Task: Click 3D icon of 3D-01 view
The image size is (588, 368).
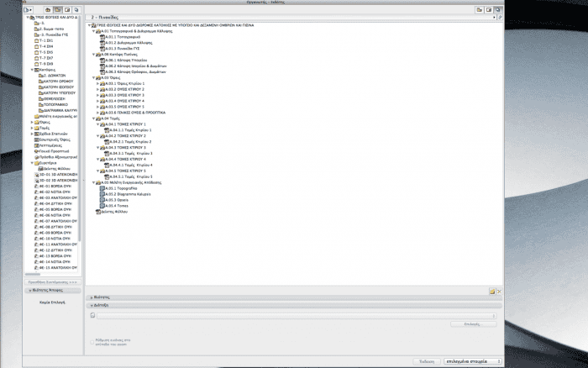Action: [x=37, y=175]
